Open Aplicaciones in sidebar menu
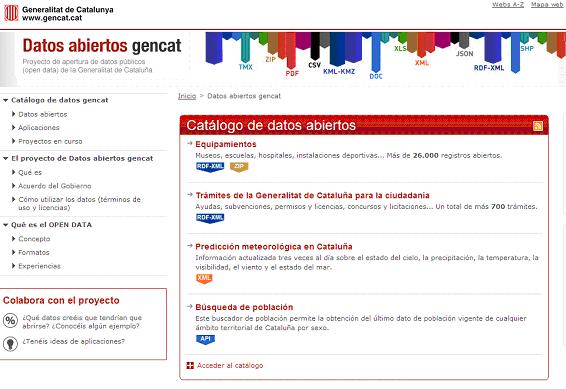This screenshot has width=566, height=389. (x=39, y=128)
